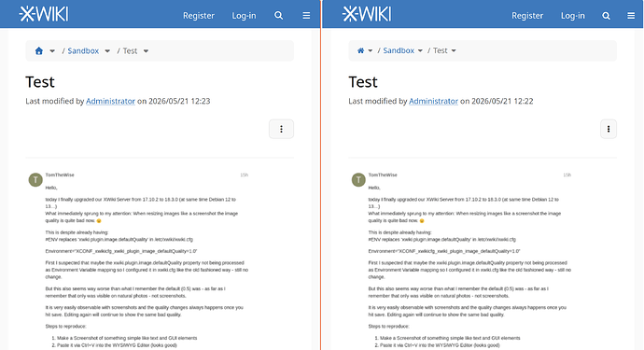The width and height of the screenshot is (644, 350).
Task: Click TomTheWise username in right screenshot
Action: (383, 175)
